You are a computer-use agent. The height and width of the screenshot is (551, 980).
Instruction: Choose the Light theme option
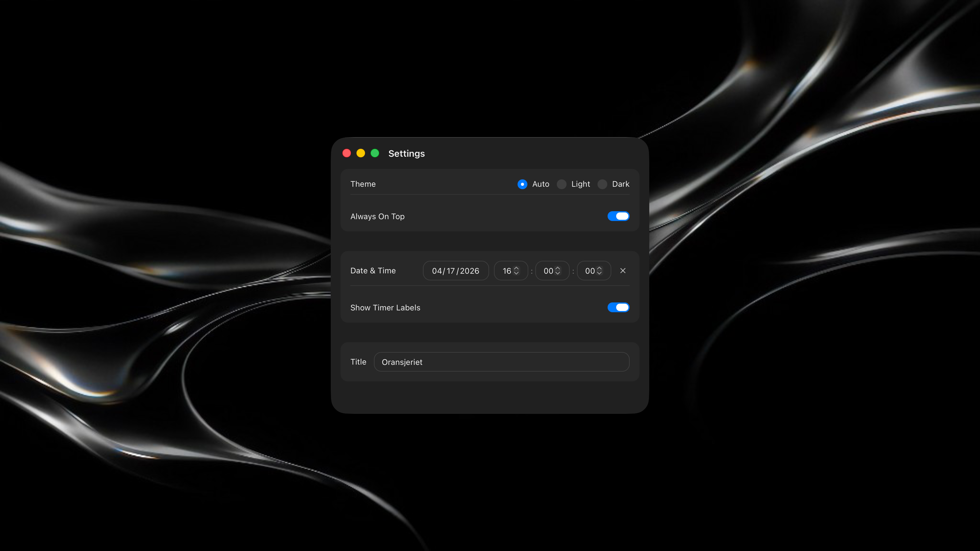pos(562,184)
